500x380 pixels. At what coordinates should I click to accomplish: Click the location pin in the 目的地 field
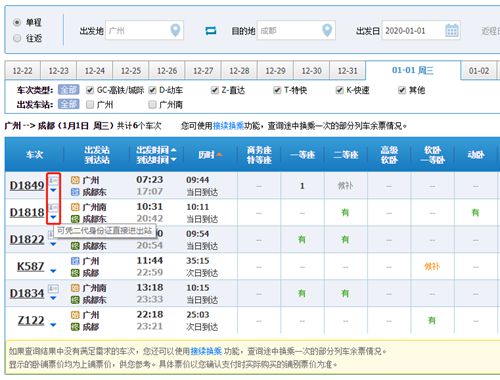click(x=327, y=30)
